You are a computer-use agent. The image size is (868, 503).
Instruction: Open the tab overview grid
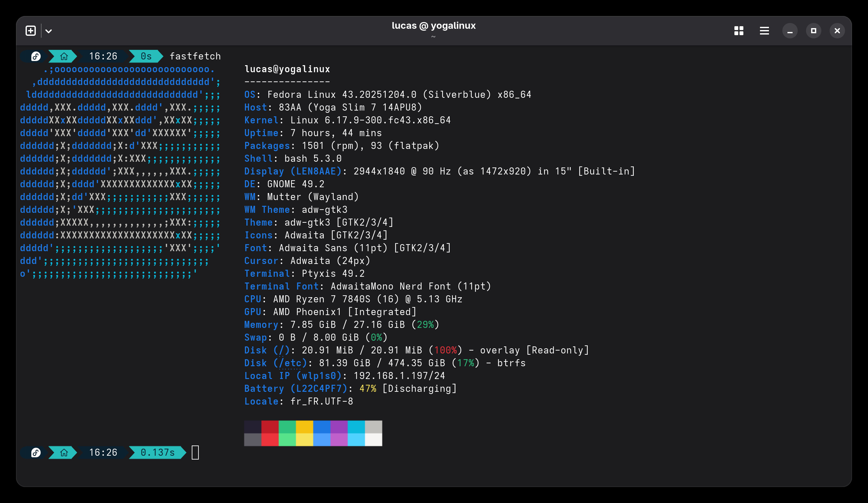(x=739, y=31)
